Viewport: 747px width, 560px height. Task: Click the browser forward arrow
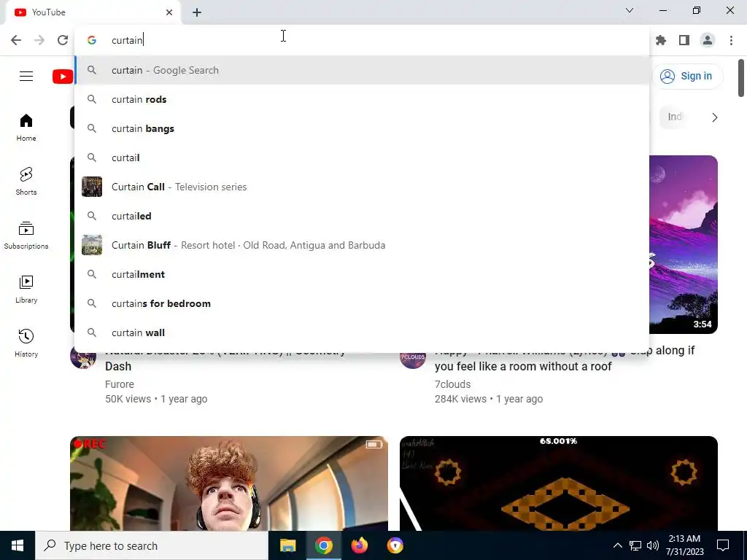[x=39, y=40]
